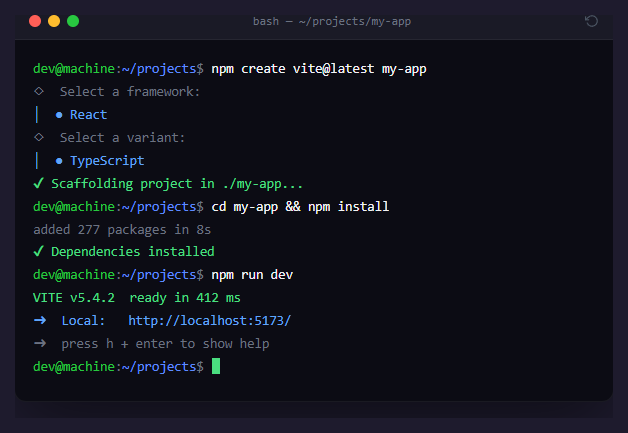Click 'added 277 packages in 8s' output
Screen dimensions: 628x433
click(x=122, y=230)
